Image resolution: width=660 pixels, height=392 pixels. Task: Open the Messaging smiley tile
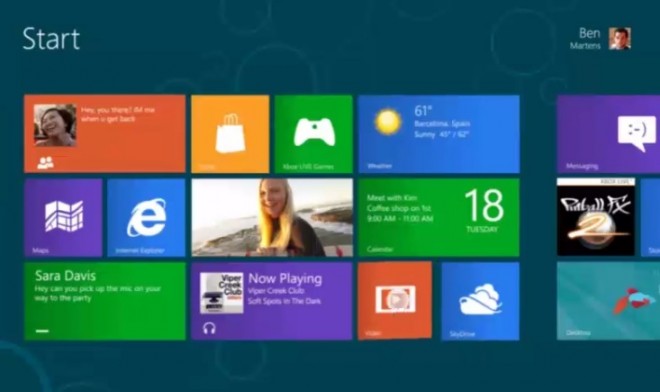pyautogui.click(x=609, y=134)
